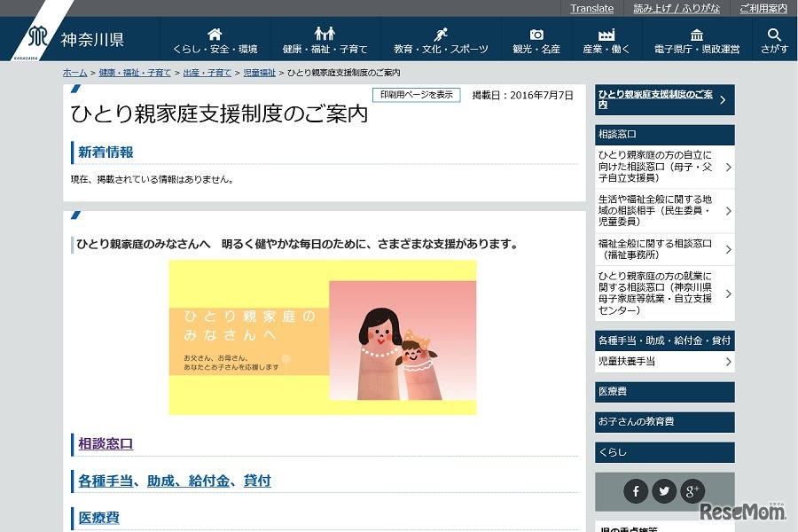Viewport: 798px width, 532px height.
Task: Select the factory icon for 産業・働く
Action: 606,33
